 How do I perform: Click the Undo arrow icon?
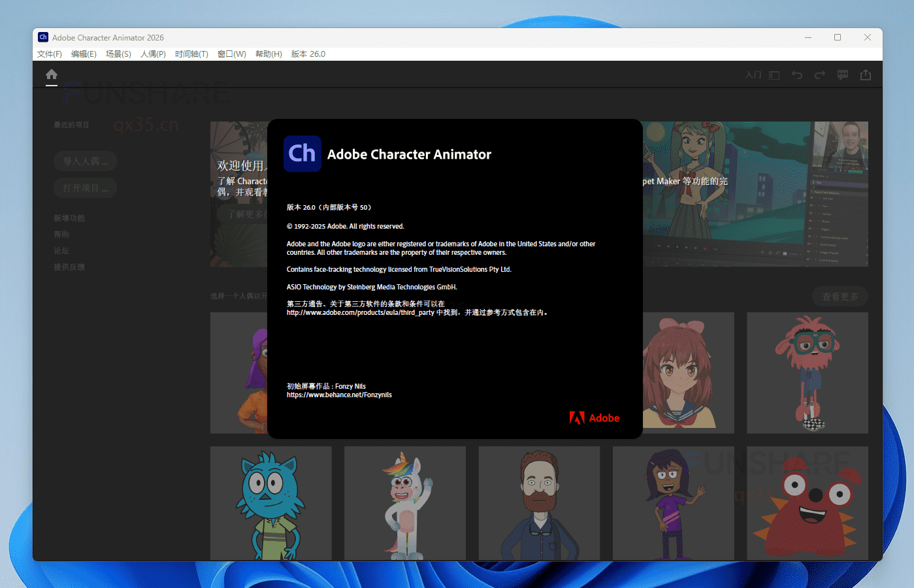point(797,74)
